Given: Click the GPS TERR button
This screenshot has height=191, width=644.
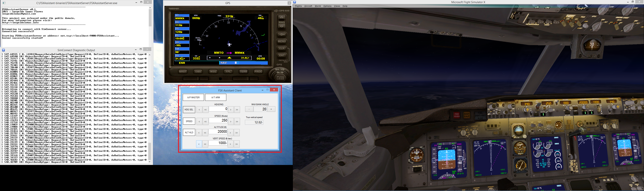Looking at the screenshot, I should tap(243, 72).
